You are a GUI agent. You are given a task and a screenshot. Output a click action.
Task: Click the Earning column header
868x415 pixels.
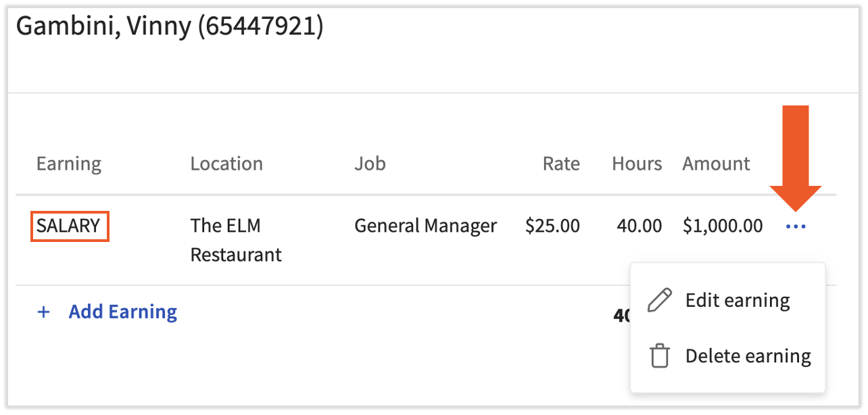(x=69, y=164)
